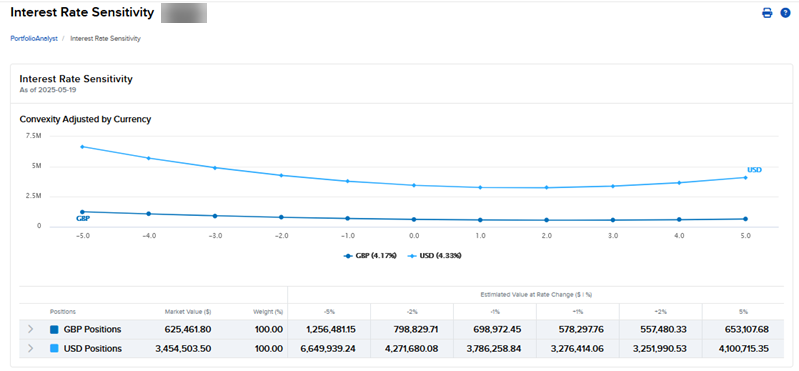The height and width of the screenshot is (371, 799).
Task: Click the -5% rate change column header
Action: pyautogui.click(x=329, y=311)
